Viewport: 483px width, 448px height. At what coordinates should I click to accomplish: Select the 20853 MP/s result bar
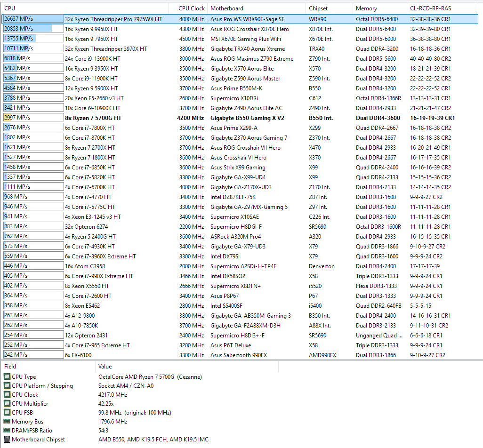click(x=33, y=29)
